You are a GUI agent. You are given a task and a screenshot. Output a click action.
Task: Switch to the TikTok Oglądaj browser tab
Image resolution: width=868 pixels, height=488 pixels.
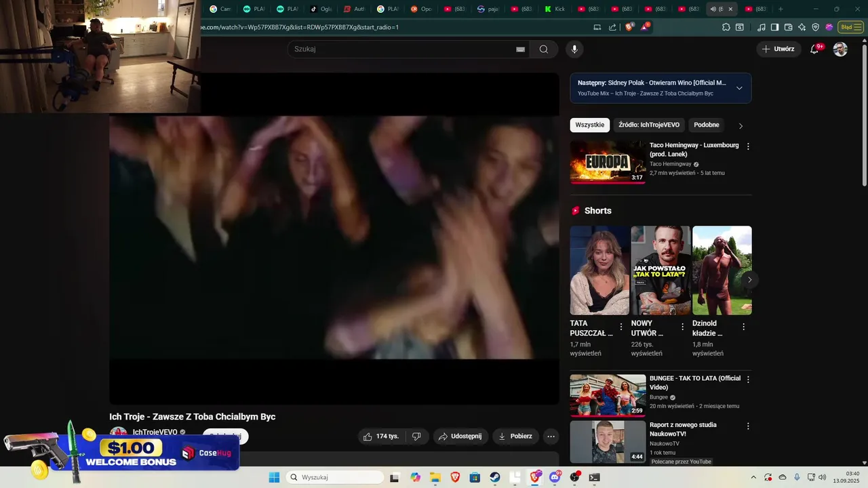[x=321, y=9]
